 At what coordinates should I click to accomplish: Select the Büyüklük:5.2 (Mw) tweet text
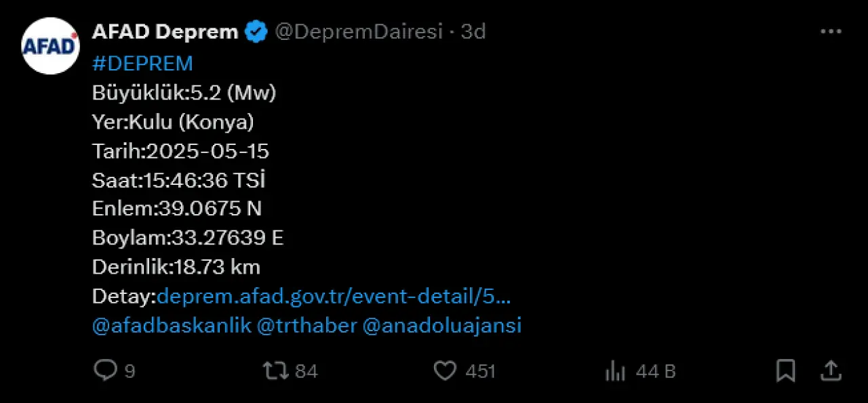point(184,93)
